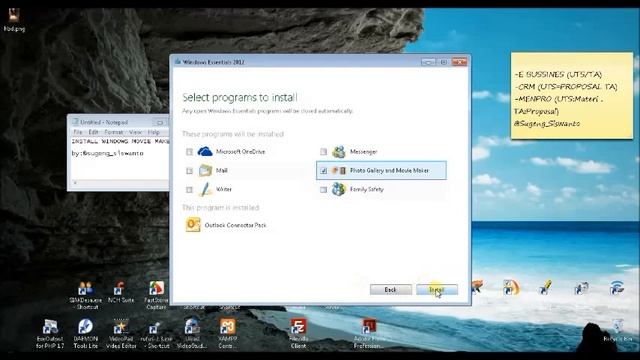This screenshot has width=640, height=360.
Task: Select the blue Wi-Fi signal shortcut icon
Action: click(616, 287)
